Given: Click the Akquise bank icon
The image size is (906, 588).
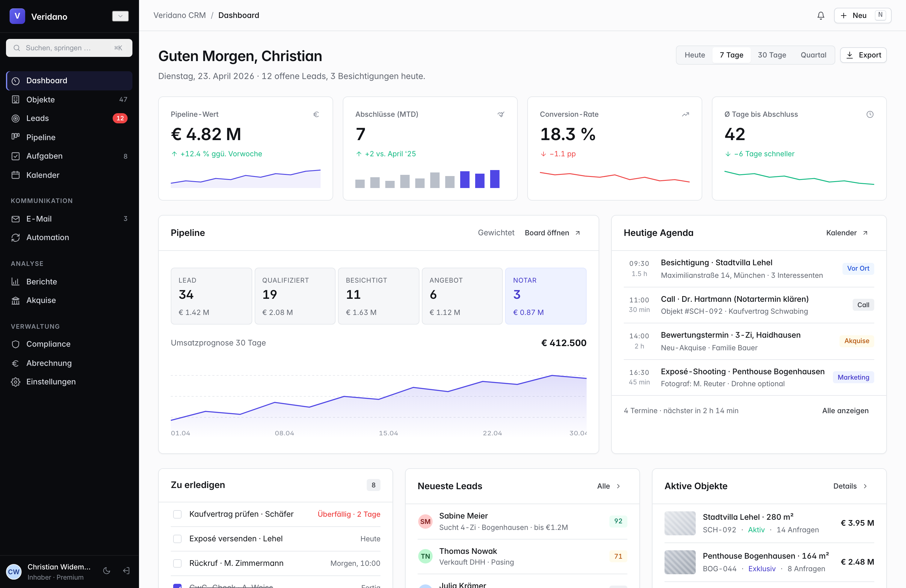Looking at the screenshot, I should pos(16,301).
